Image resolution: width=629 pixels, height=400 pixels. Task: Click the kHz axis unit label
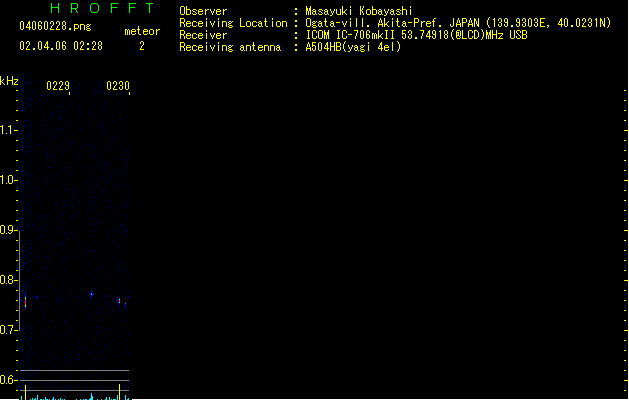pos(9,81)
